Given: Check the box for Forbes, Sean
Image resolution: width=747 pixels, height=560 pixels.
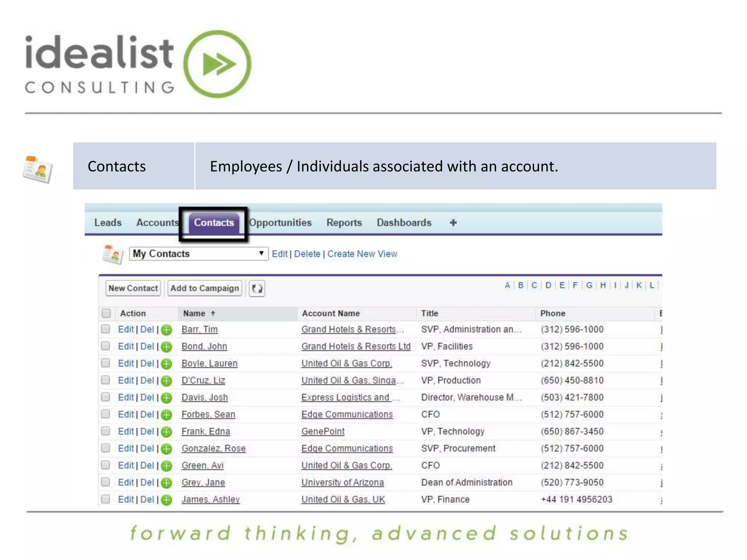Looking at the screenshot, I should coord(105,414).
